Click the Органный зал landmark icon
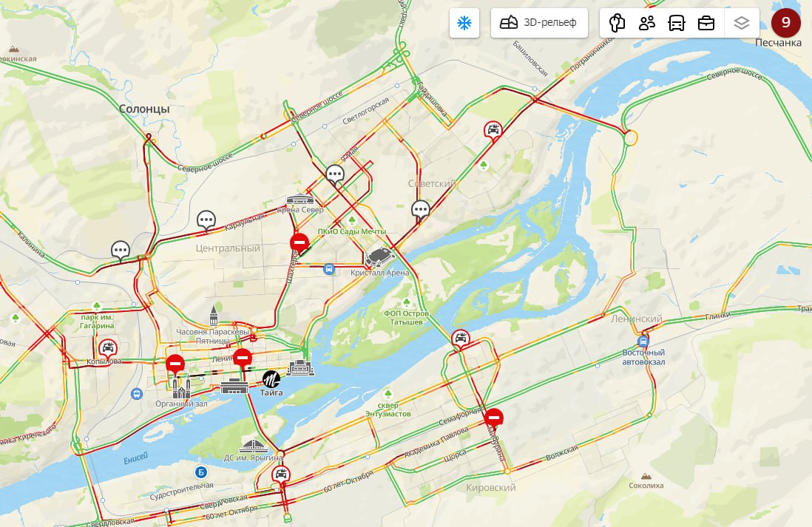This screenshot has height=527, width=812. coord(181,388)
